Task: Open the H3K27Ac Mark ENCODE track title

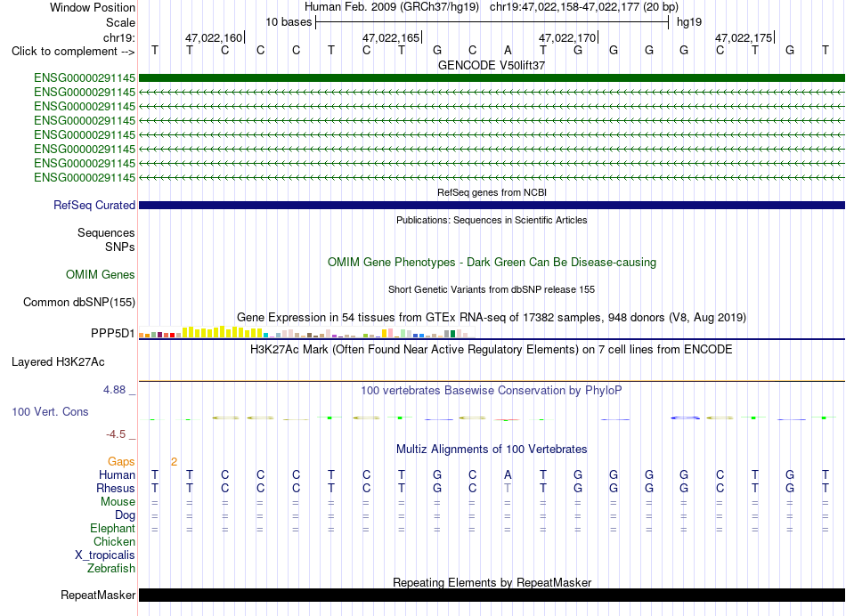Action: (x=492, y=350)
